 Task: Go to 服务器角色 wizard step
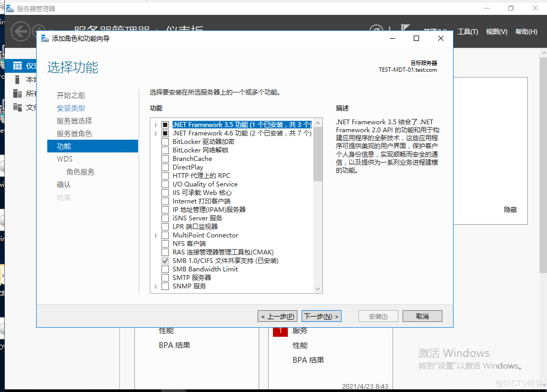click(x=74, y=134)
